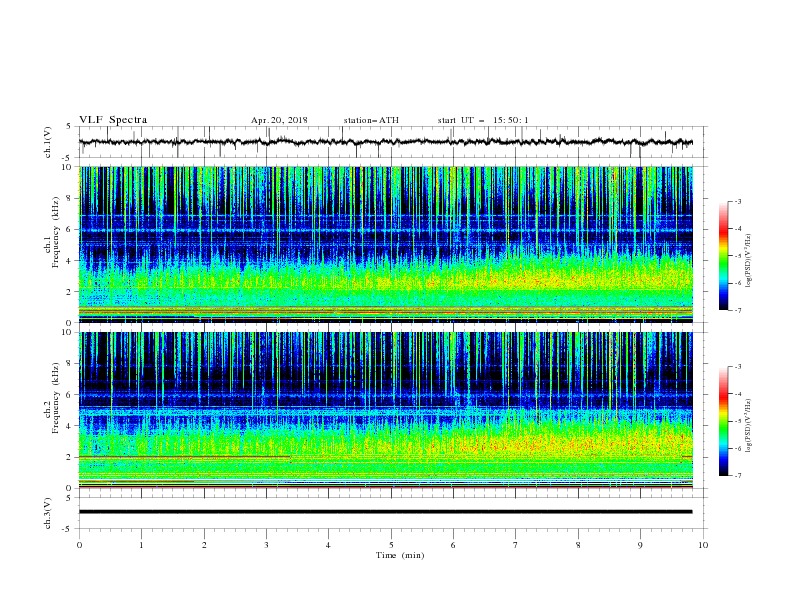Image resolution: width=792 pixels, height=612 pixels.
Task: Click the "ch.1(V)" waveform axis label
Action: click(48, 142)
